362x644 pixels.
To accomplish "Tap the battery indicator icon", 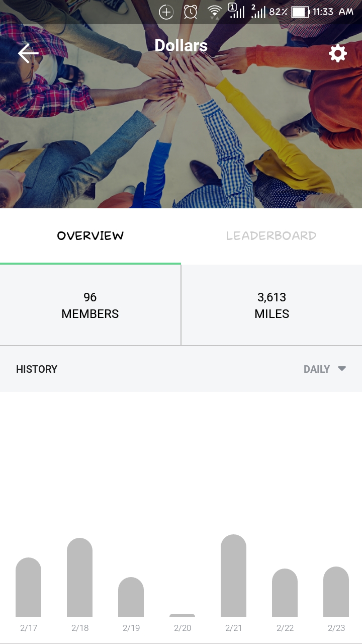I will (300, 12).
